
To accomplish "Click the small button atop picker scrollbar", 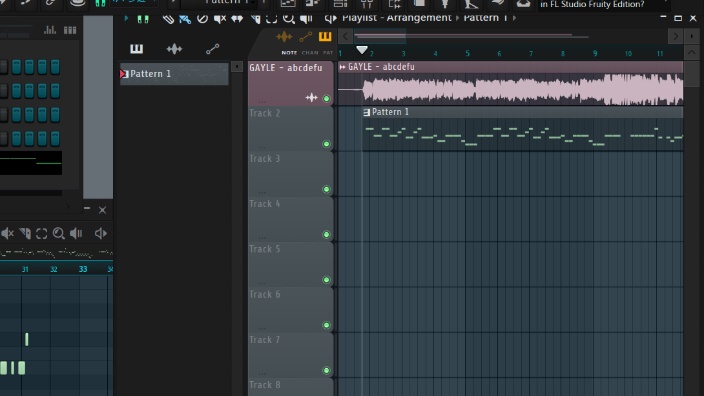I will (237, 67).
